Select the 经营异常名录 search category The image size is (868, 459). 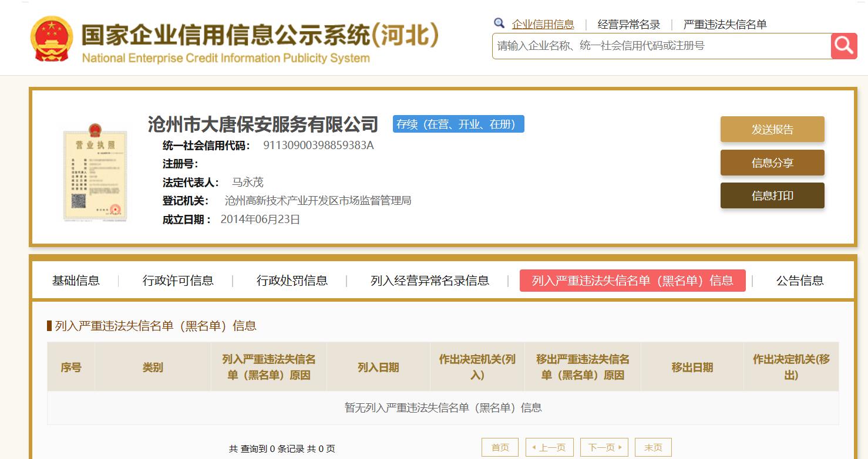click(629, 24)
